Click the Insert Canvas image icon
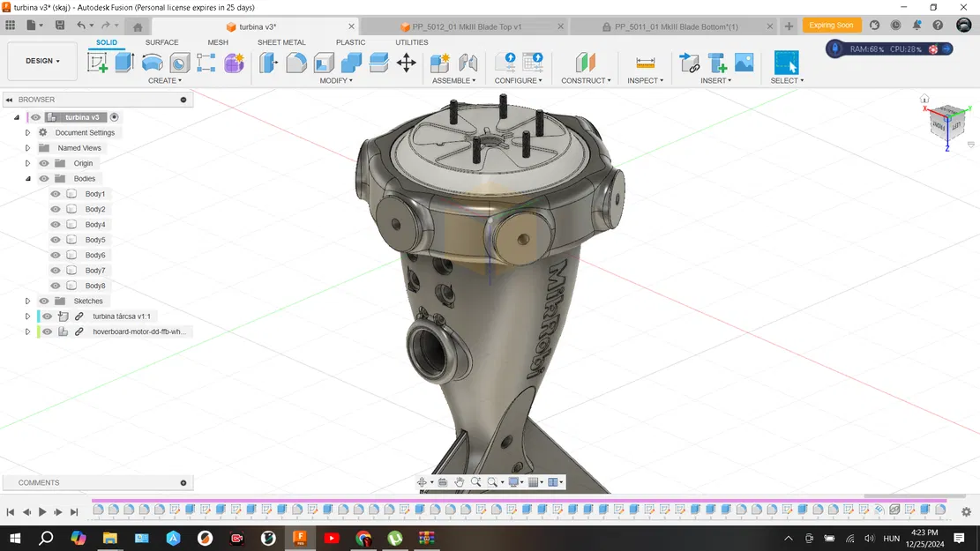This screenshot has width=980, height=551. point(744,63)
